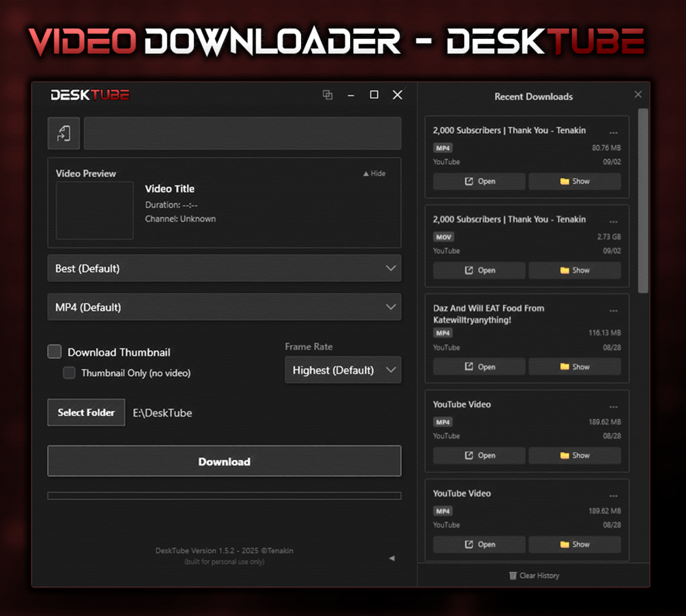The width and height of the screenshot is (686, 616).
Task: Show the Daz And Will video in folder
Action: (x=575, y=367)
